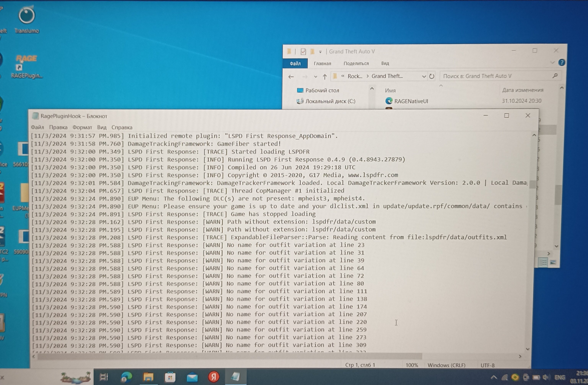
Task: Click the ENG language indicator
Action: [x=559, y=377]
